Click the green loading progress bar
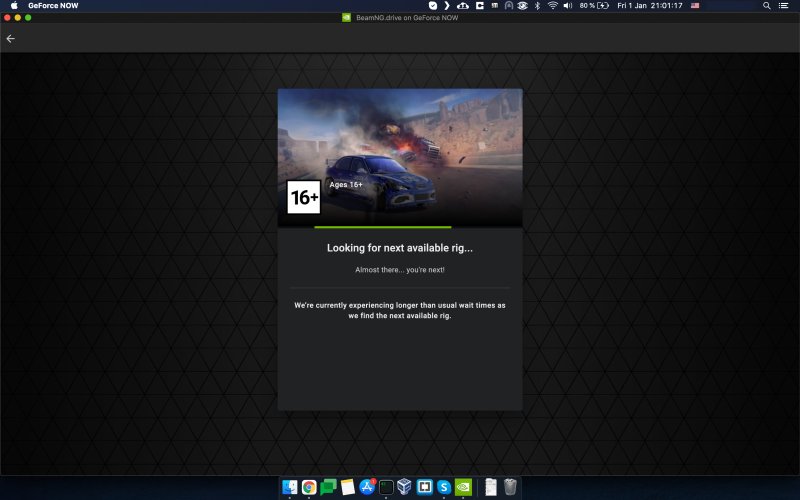 pos(382,228)
